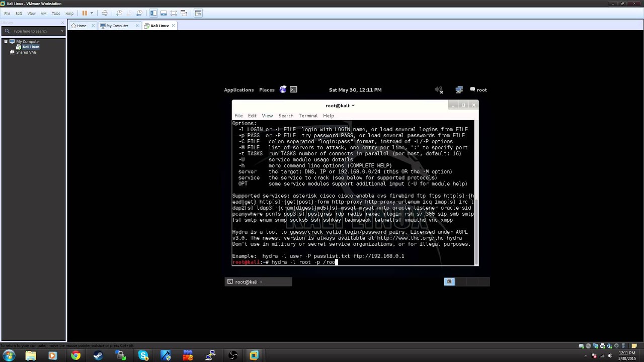Switch to full screen mode
644x362 pixels.
click(x=174, y=13)
